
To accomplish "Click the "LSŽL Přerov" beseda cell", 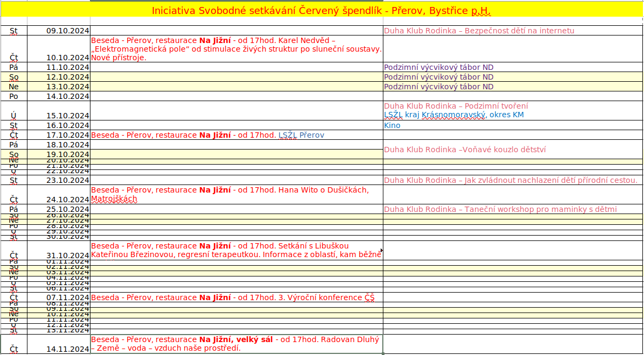I will [x=236, y=135].
